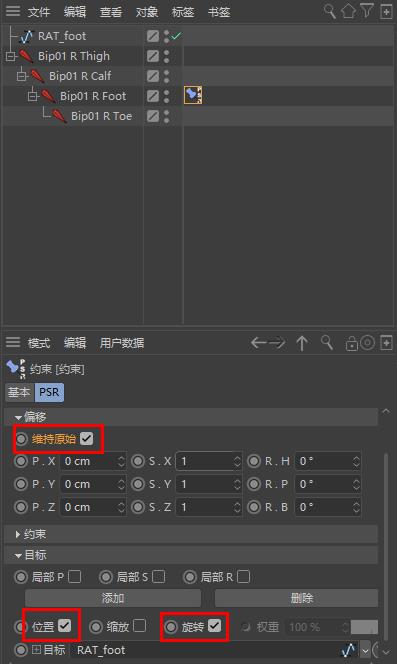397x664 pixels.
Task: Open the filter funnel icon
Action: pos(367,11)
